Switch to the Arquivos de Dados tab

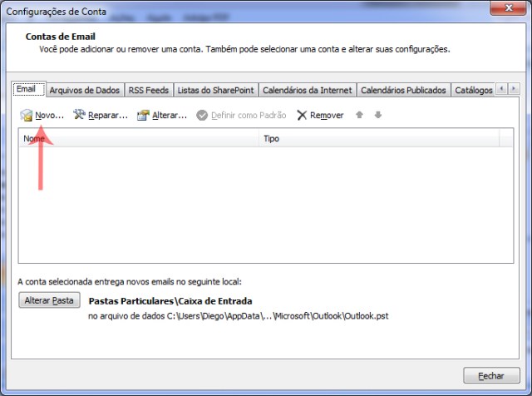click(84, 90)
